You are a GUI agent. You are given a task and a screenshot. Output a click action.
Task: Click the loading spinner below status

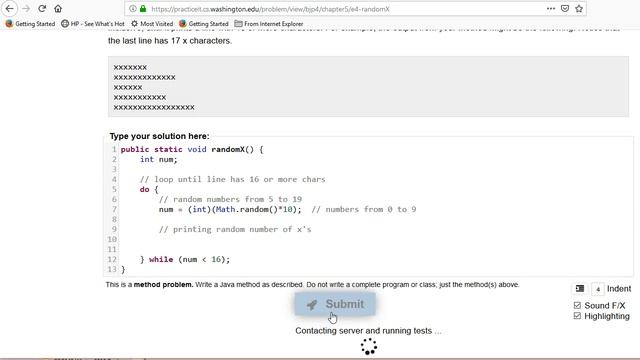coord(369,347)
